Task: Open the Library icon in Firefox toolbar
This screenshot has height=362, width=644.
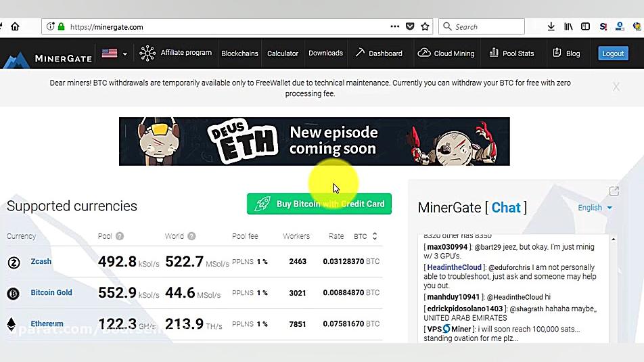Action: 568,26
